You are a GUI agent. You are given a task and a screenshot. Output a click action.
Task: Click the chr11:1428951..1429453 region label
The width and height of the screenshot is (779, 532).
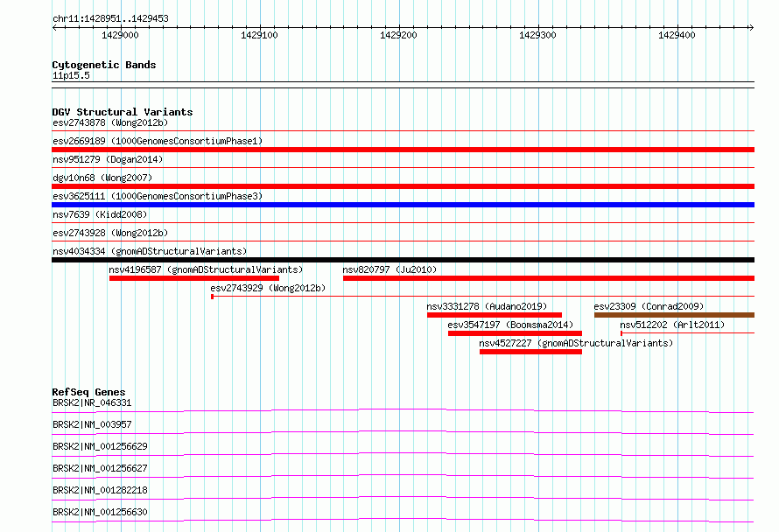[x=110, y=19]
